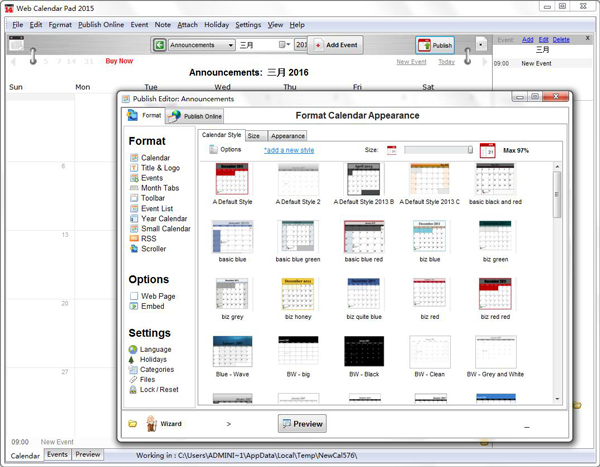
Task: Click the Add Event button
Action: 336,45
